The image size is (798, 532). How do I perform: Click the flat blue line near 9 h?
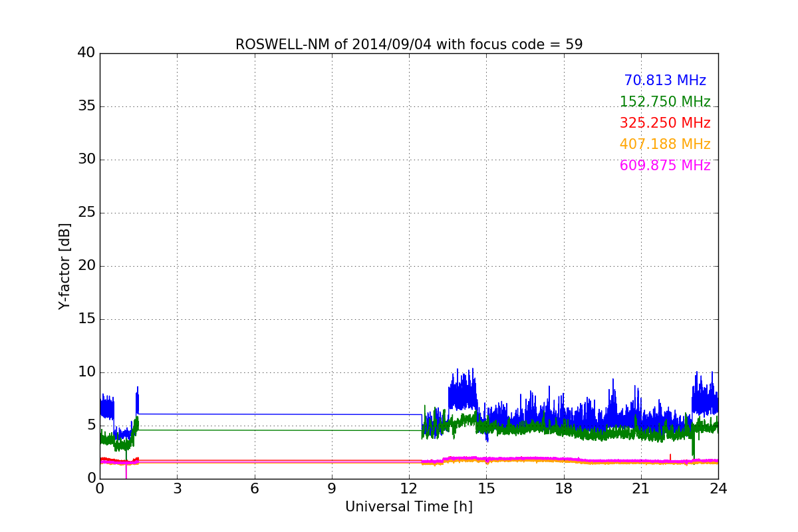click(x=332, y=414)
